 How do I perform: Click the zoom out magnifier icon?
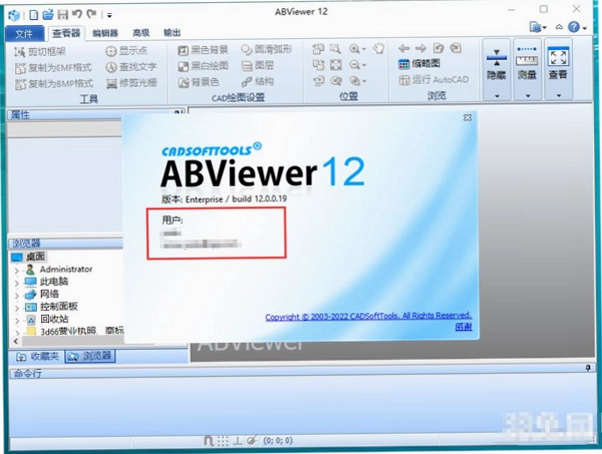[354, 65]
